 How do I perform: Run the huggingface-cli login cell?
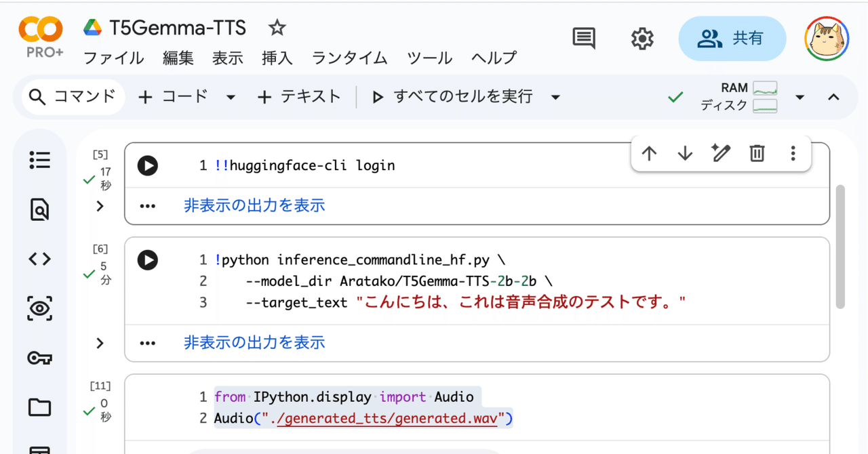(x=147, y=165)
